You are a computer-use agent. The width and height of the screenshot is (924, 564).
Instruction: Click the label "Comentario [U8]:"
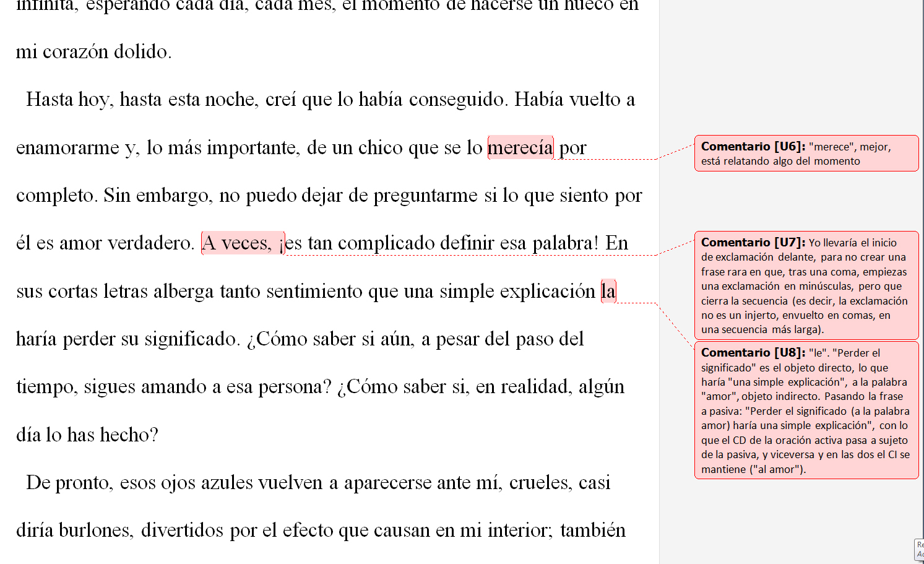753,353
